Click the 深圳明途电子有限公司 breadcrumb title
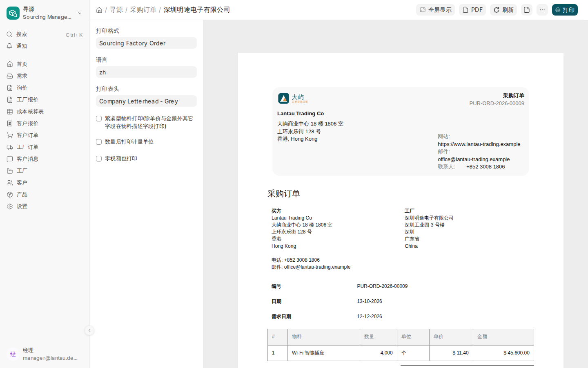This screenshot has width=588, height=368. tap(197, 10)
